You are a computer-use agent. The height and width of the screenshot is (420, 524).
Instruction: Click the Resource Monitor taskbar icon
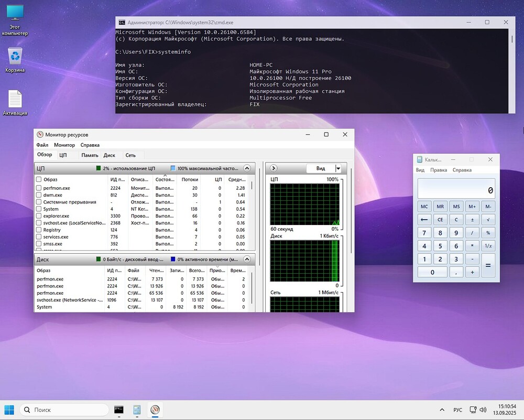[x=155, y=410]
